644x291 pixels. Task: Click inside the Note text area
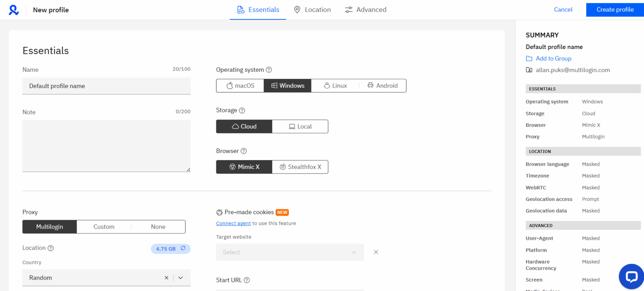click(x=106, y=145)
